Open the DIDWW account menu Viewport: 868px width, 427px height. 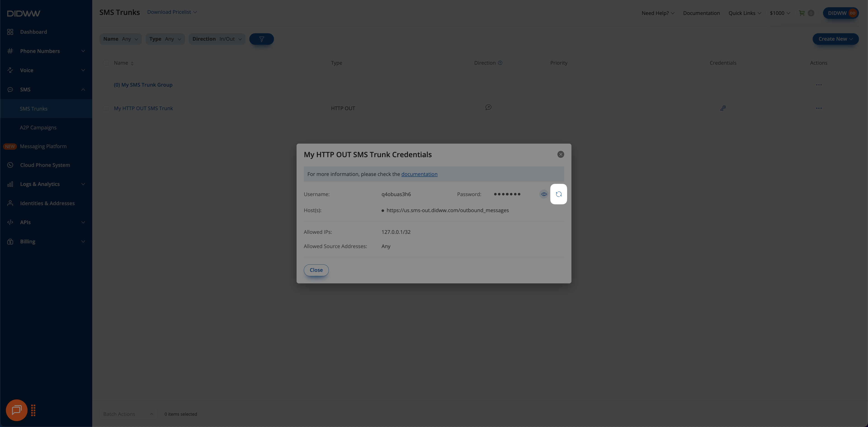pos(841,13)
